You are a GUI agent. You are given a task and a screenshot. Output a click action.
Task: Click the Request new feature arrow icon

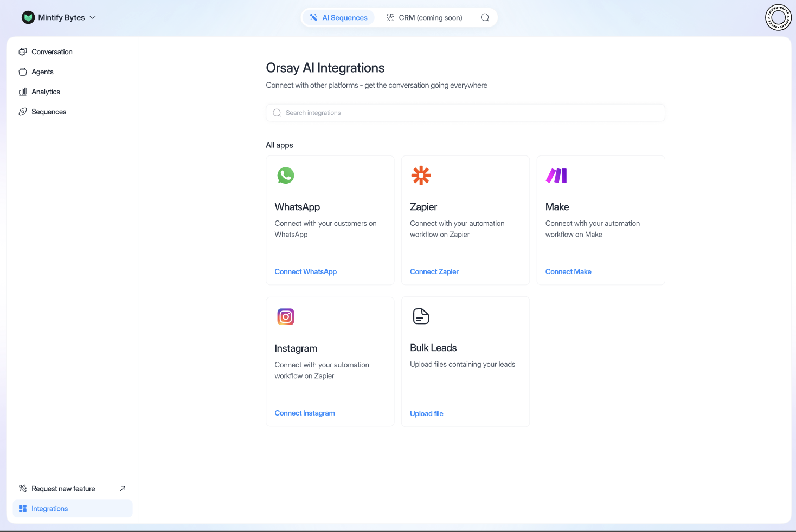[123, 489]
